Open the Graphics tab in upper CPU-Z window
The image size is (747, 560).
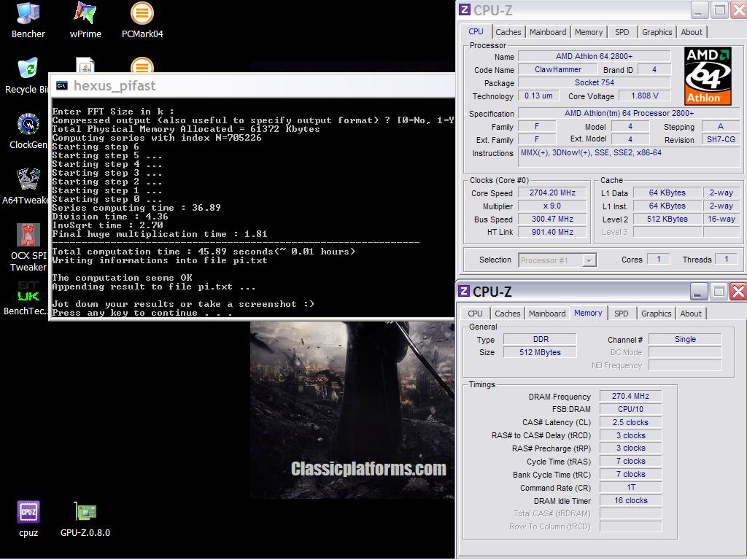pos(657,32)
